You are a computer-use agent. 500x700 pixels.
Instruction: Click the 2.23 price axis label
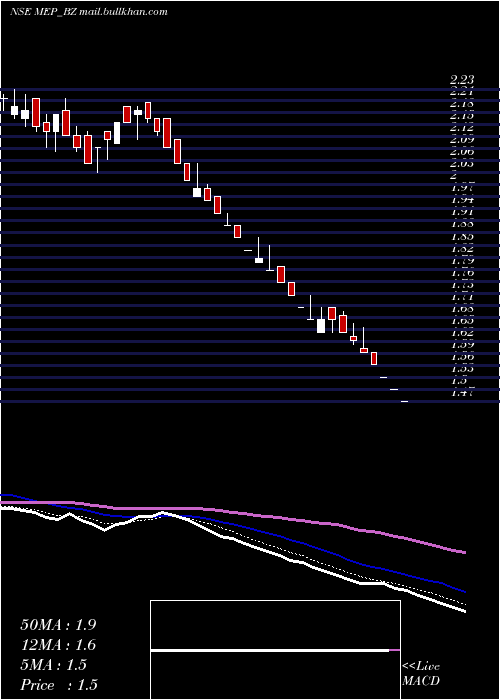(x=462, y=80)
